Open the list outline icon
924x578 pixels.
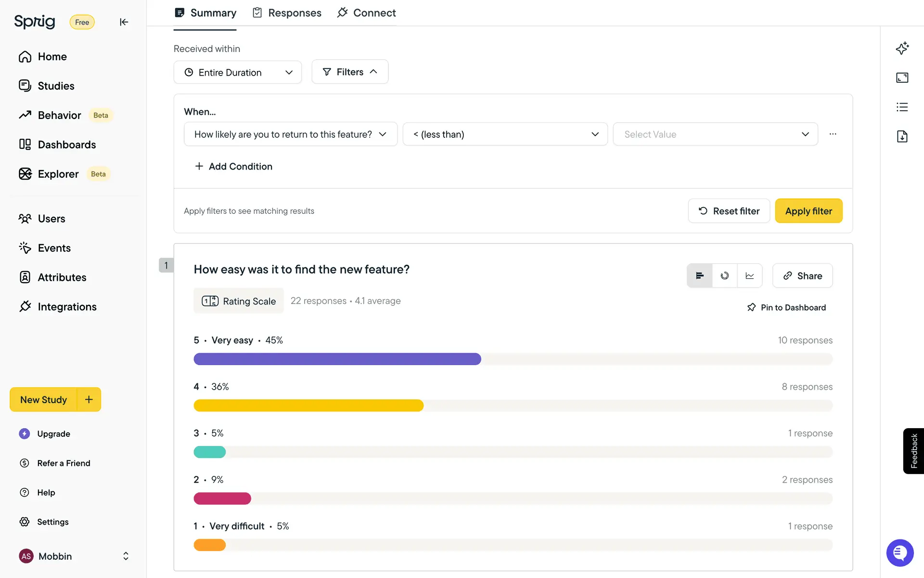pos(902,107)
